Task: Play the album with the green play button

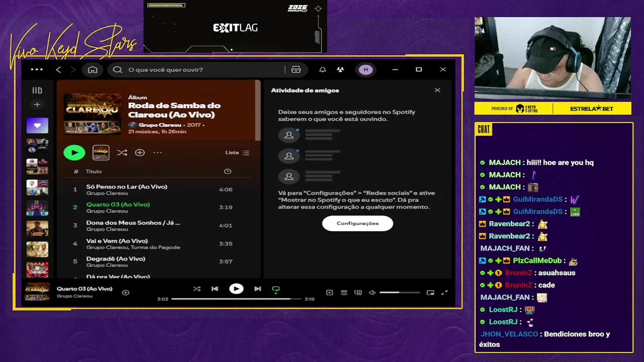Action: tap(74, 152)
